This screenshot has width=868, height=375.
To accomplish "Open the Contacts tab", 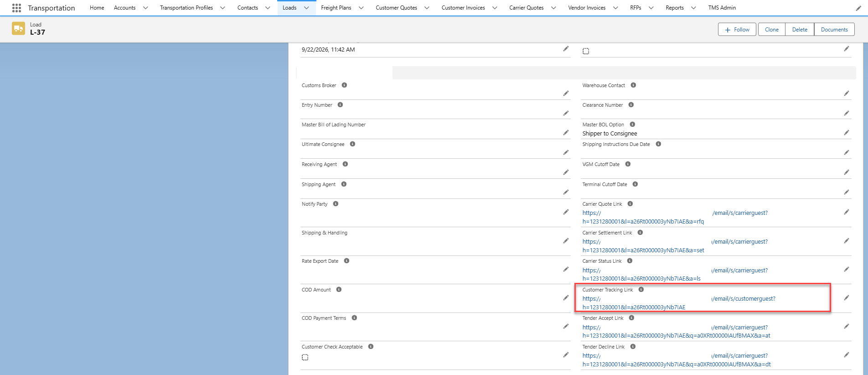I will coord(248,8).
